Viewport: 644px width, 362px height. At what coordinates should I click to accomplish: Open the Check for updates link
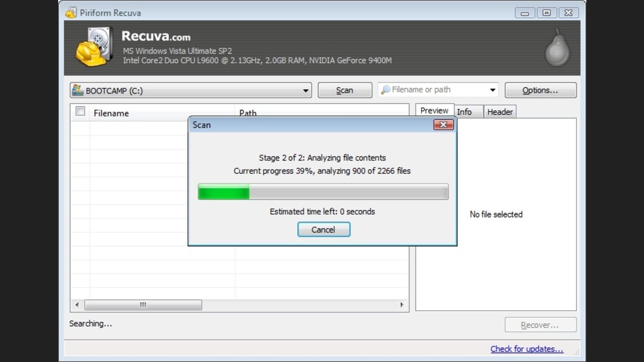527,349
